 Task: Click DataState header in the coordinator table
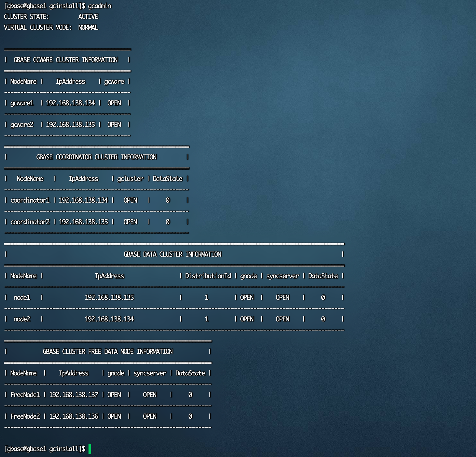point(168,179)
